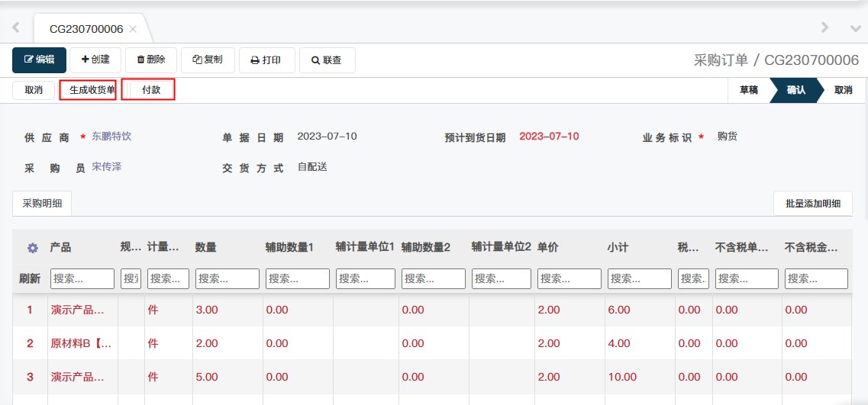Open supplier link 东鹏特饮
Image resolution: width=868 pixels, height=405 pixels.
pyautogui.click(x=111, y=137)
